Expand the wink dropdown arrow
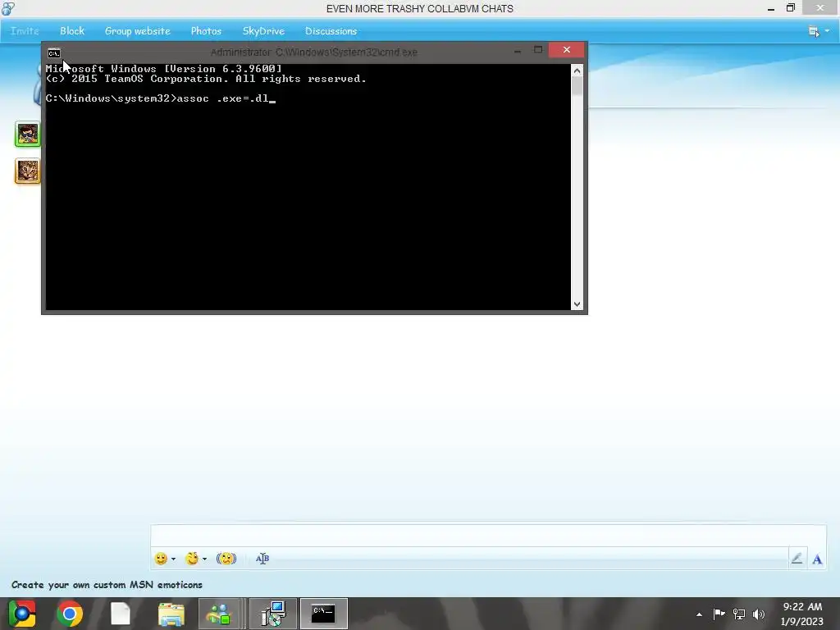 pos(204,559)
